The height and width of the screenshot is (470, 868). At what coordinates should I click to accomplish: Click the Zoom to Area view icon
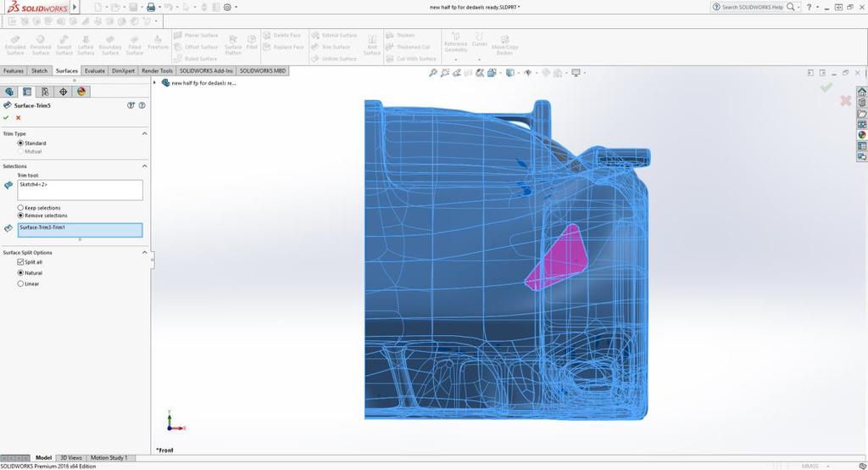tap(444, 73)
